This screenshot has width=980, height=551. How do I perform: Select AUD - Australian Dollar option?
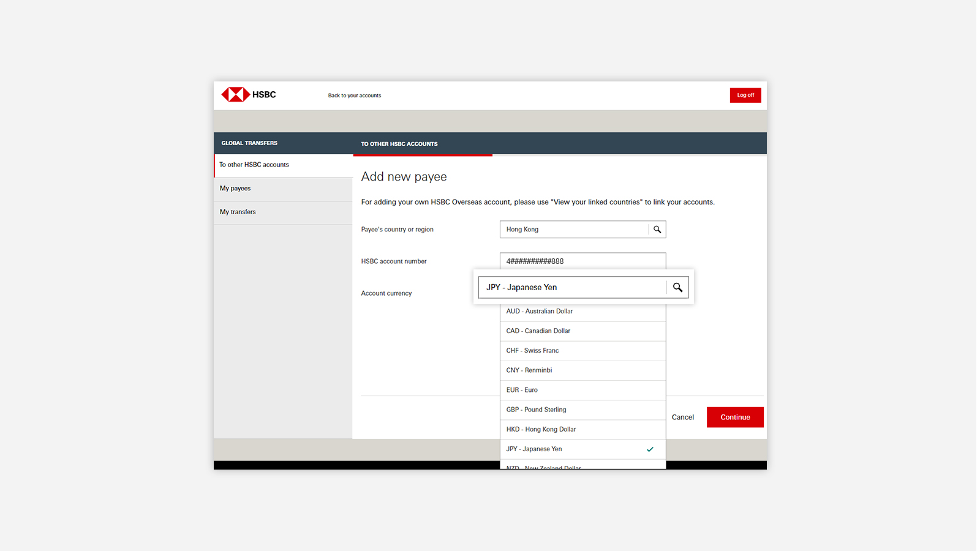coord(582,312)
